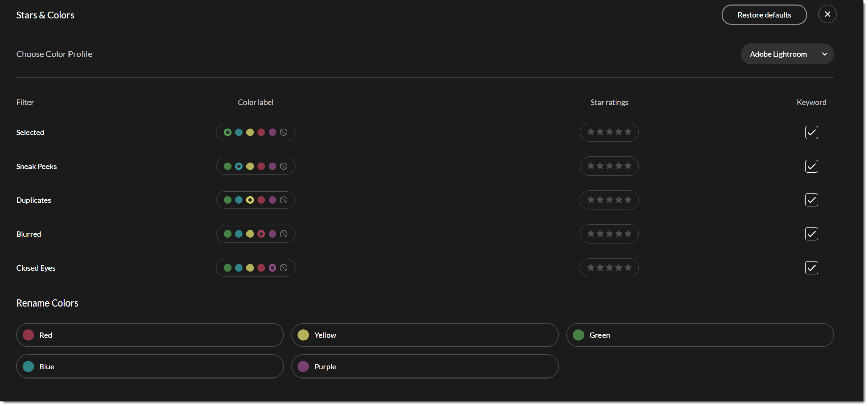Set first star rating for Duplicates filter
The height and width of the screenshot is (406, 868).
[x=591, y=200]
